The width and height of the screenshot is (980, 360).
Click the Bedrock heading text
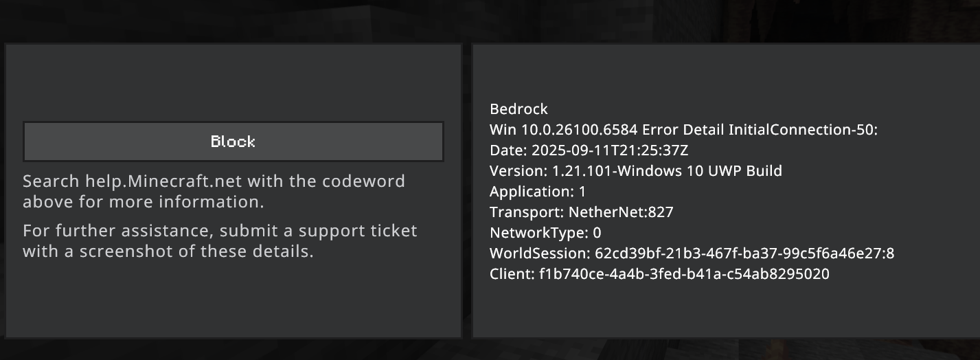click(x=519, y=109)
